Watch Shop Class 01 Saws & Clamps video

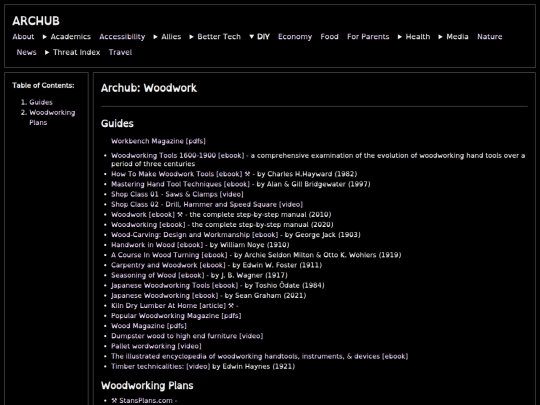pos(177,194)
